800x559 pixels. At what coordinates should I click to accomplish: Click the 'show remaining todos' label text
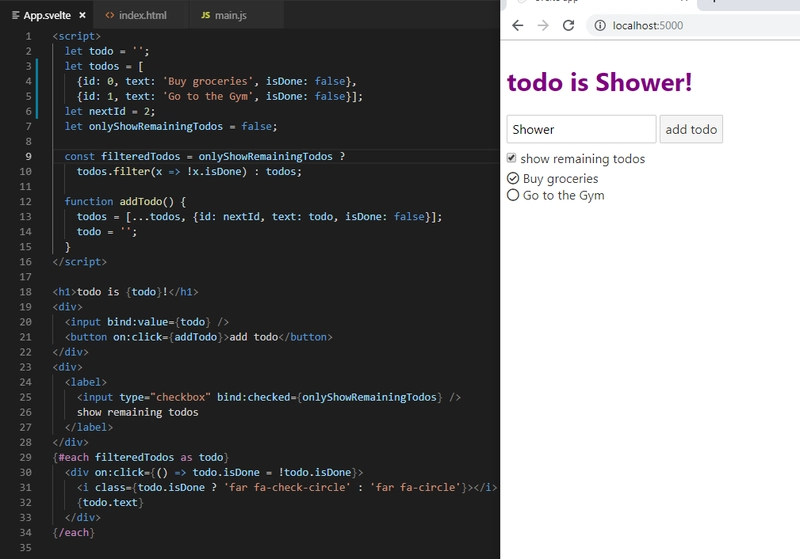coord(582,159)
